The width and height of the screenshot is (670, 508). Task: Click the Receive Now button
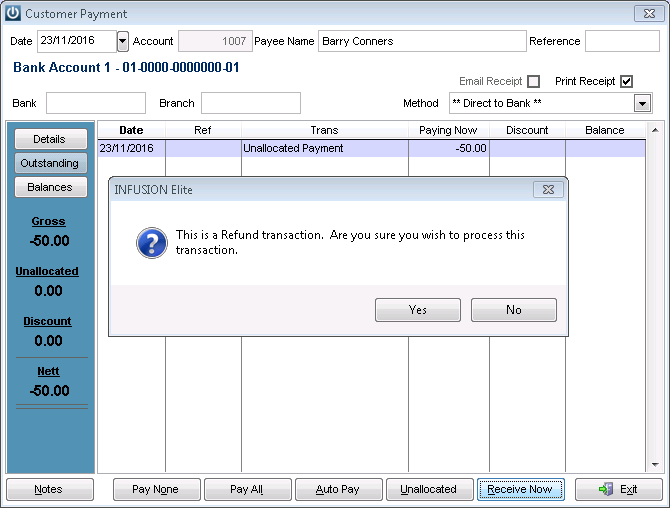tap(520, 489)
